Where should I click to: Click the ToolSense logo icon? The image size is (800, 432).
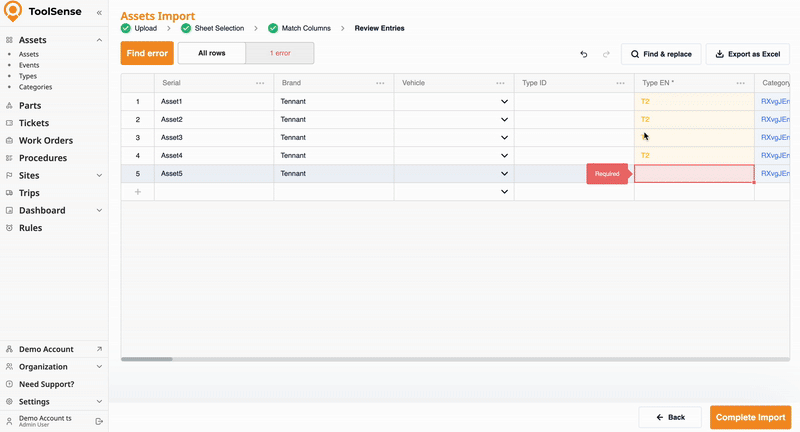pos(12,11)
